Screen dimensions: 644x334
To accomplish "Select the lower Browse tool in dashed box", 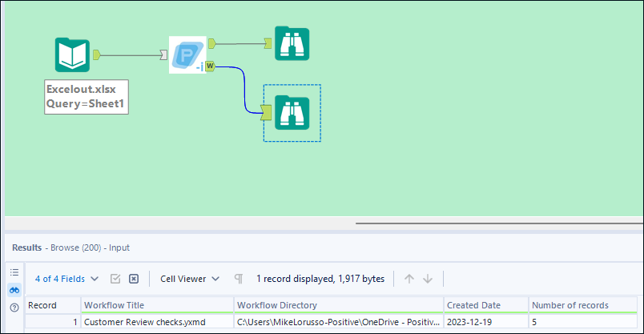I will coord(292,113).
